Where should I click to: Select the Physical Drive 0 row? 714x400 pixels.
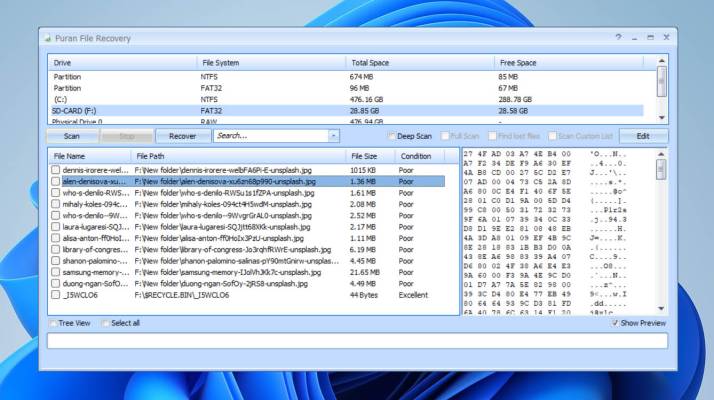pos(346,121)
